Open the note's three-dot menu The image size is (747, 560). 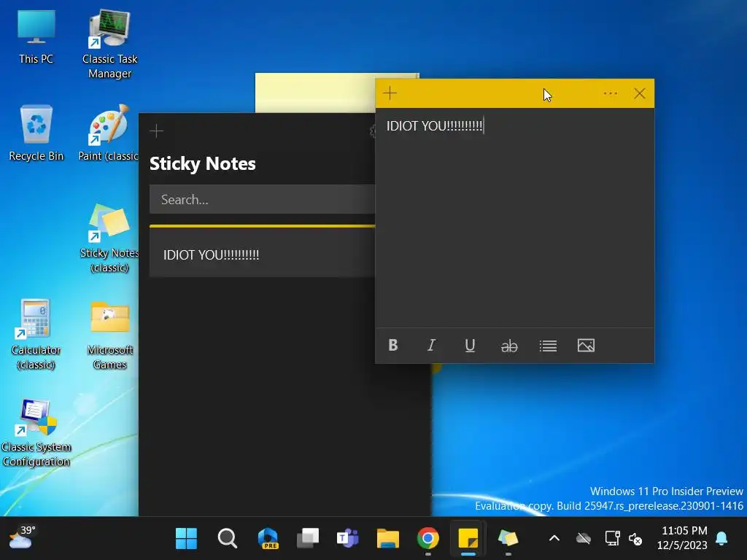coord(611,93)
